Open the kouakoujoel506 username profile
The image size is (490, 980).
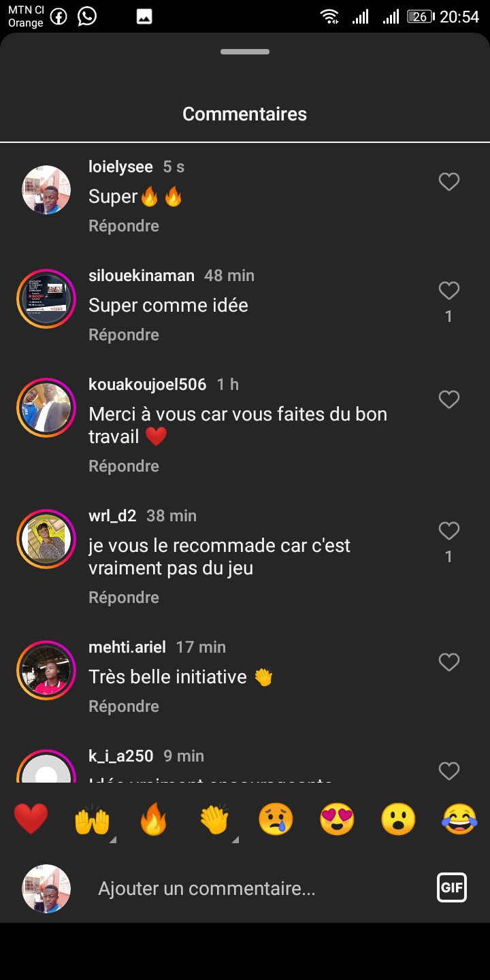(147, 385)
